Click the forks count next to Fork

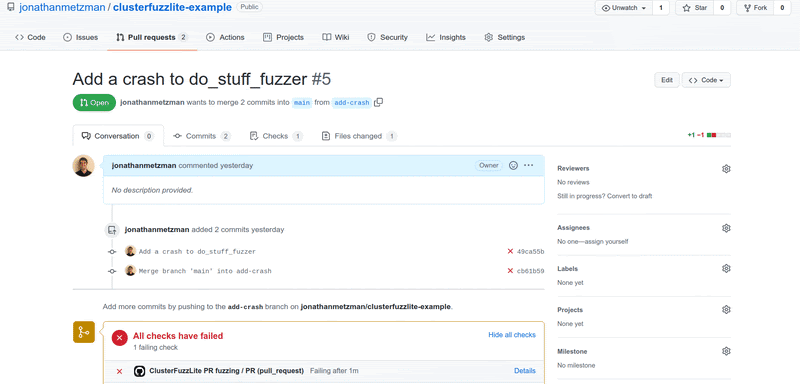pos(782,8)
